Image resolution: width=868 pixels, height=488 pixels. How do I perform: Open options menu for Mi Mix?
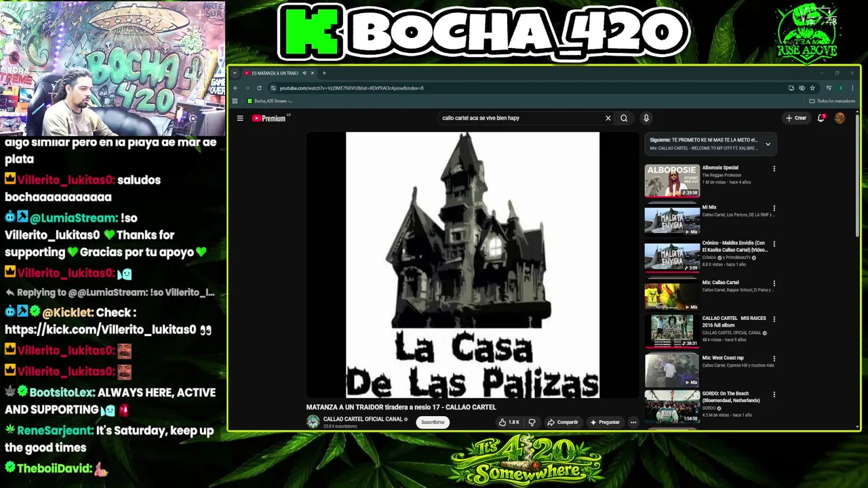coord(774,208)
